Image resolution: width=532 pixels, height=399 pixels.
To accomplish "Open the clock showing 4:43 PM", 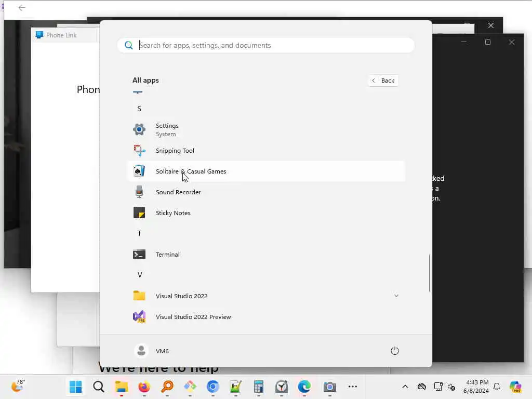I will (476, 387).
